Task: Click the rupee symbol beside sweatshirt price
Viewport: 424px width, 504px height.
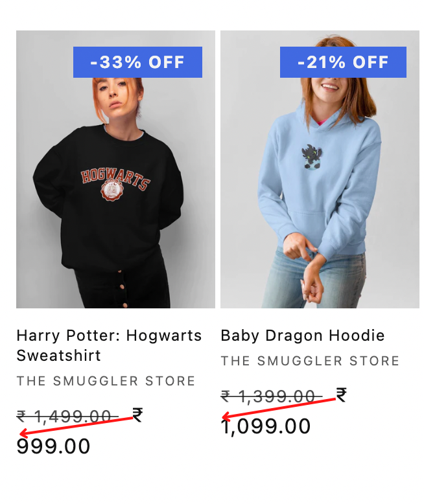Action: pos(137,415)
